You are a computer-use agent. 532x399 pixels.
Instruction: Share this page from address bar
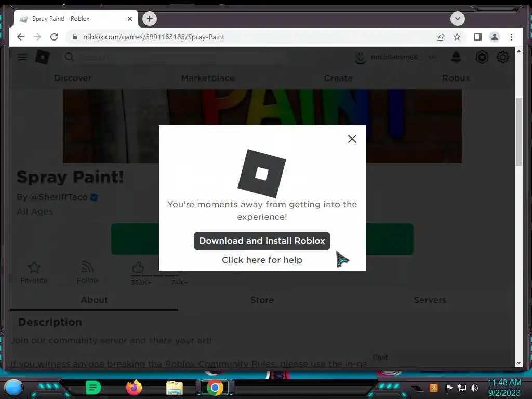[x=441, y=37]
